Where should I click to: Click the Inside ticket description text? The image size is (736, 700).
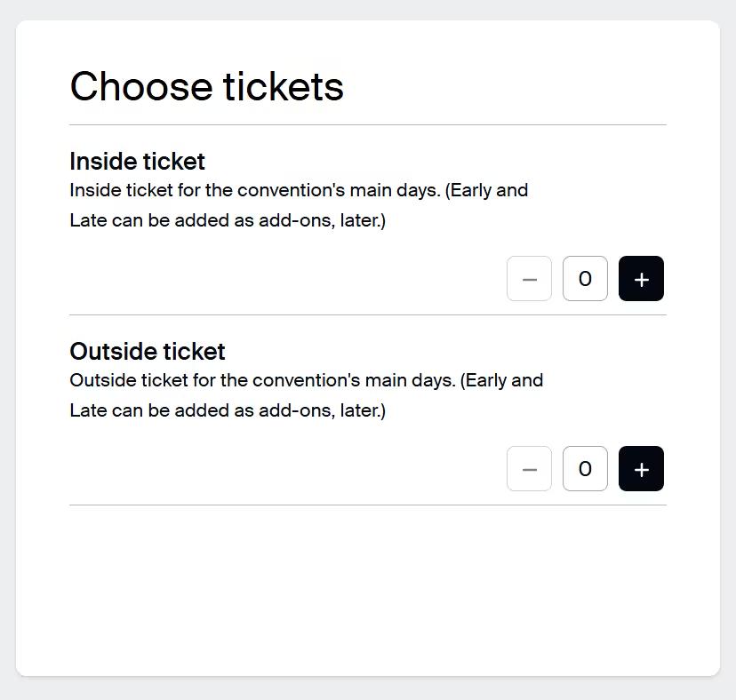[299, 205]
